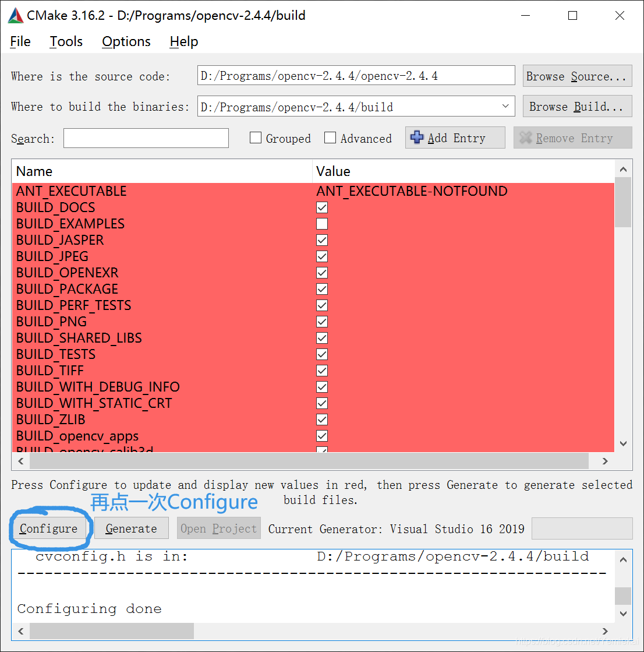
Task: Click the plus icon on Add Entry
Action: (x=417, y=138)
